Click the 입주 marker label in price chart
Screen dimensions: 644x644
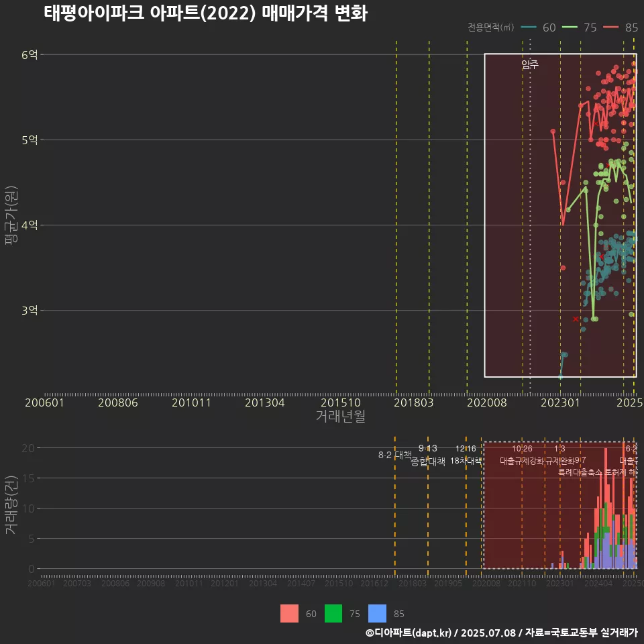(x=530, y=64)
